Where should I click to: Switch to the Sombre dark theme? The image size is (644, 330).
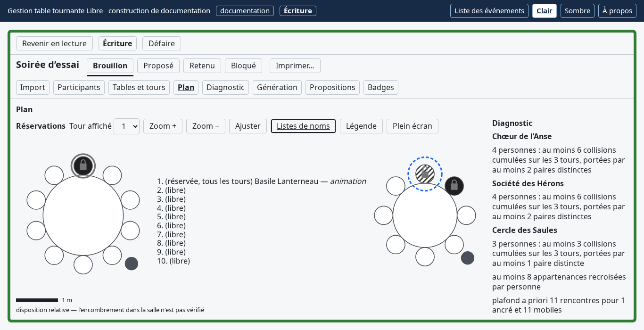pyautogui.click(x=578, y=11)
